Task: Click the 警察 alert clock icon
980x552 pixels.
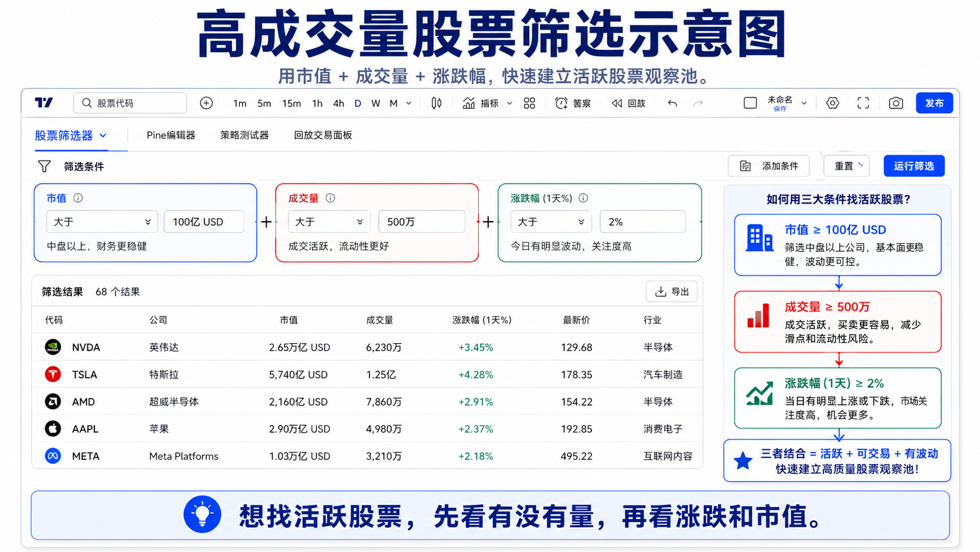Action: click(x=562, y=103)
